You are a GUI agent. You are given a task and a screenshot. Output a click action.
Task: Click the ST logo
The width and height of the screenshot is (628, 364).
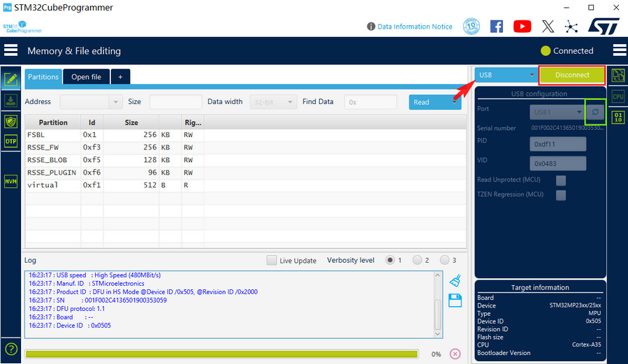pyautogui.click(x=604, y=27)
